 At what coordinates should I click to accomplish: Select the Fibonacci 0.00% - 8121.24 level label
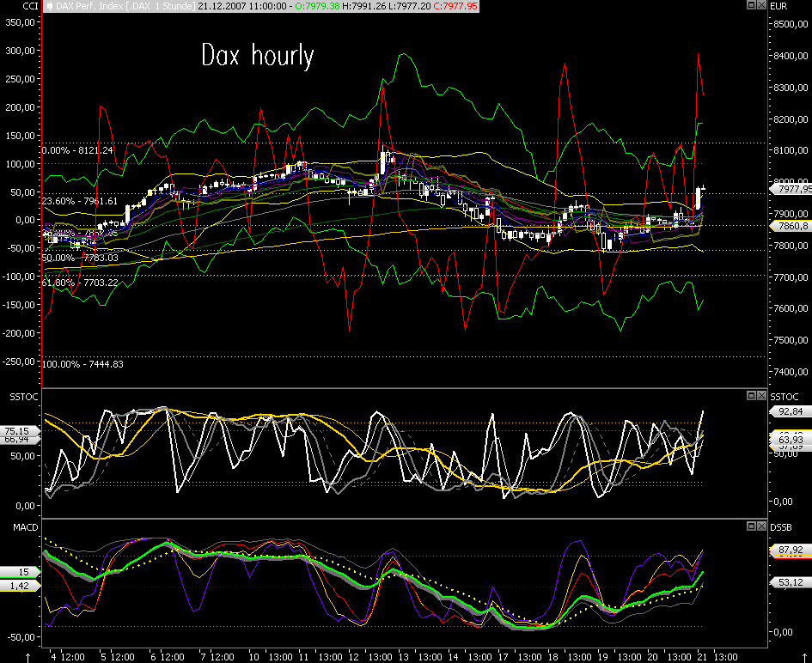click(77, 150)
